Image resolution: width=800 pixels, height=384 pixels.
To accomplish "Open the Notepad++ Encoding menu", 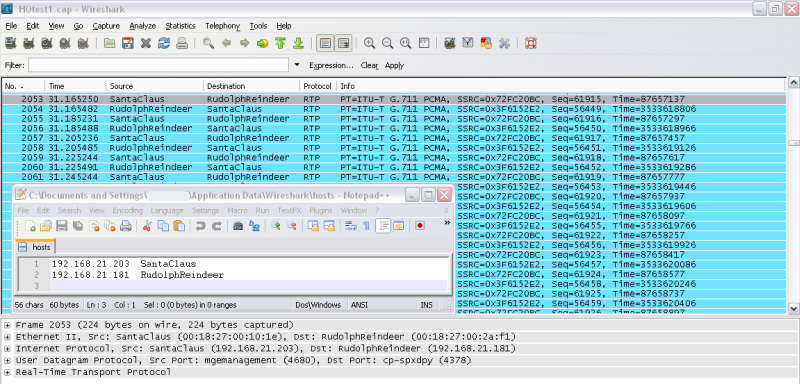I will click(x=128, y=210).
